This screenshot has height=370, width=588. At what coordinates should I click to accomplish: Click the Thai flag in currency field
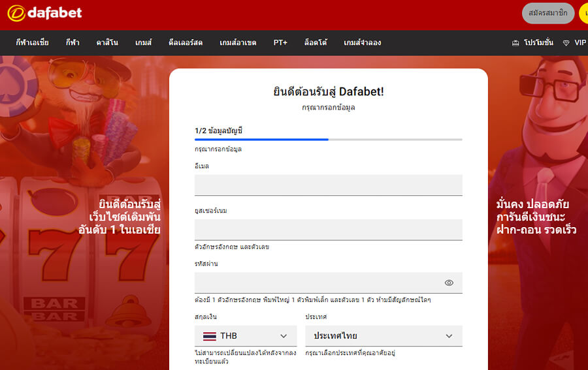(209, 336)
